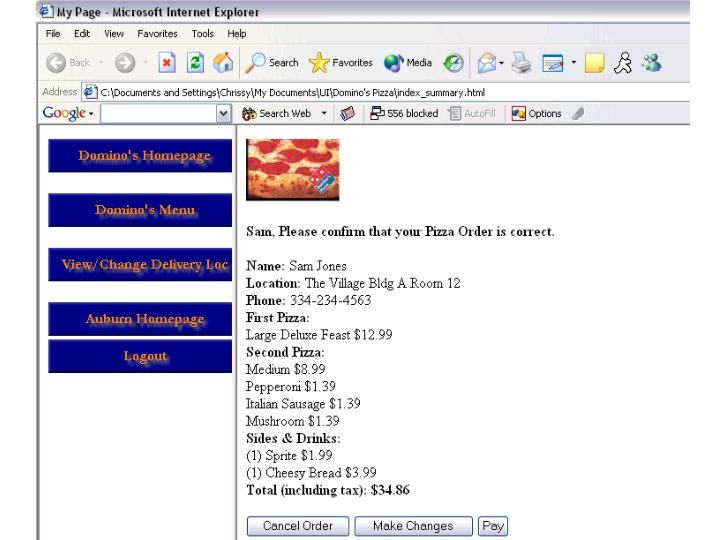Viewport: 720px width, 540px height.
Task: Click the AIM running man icon
Action: (x=623, y=62)
